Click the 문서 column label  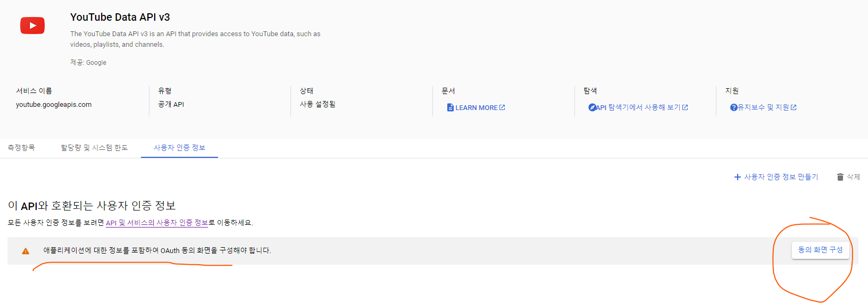(448, 91)
